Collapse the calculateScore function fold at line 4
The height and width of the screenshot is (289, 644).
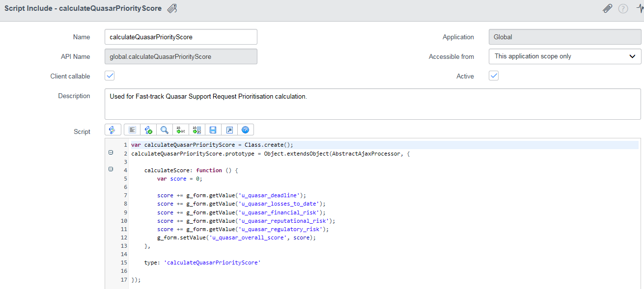(111, 169)
